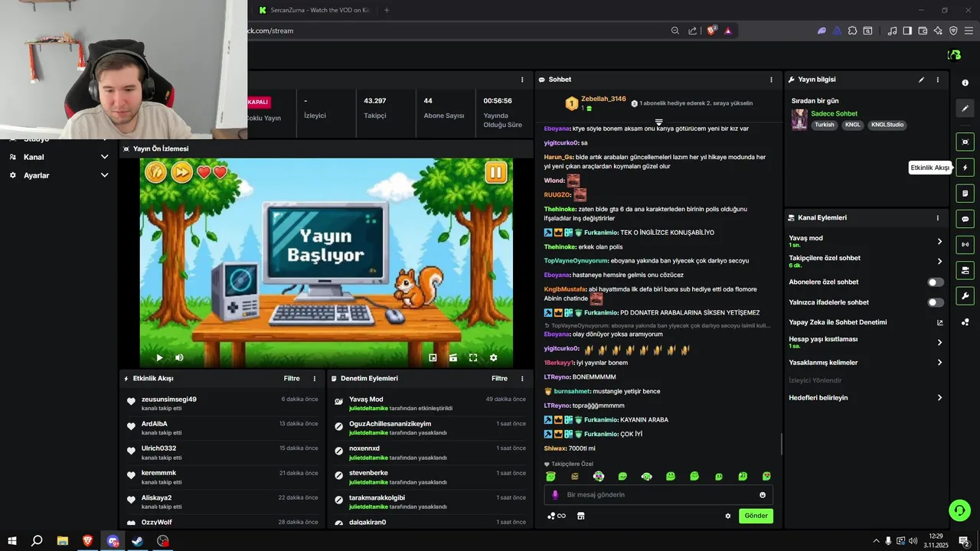Click the Gönder send button

click(756, 516)
